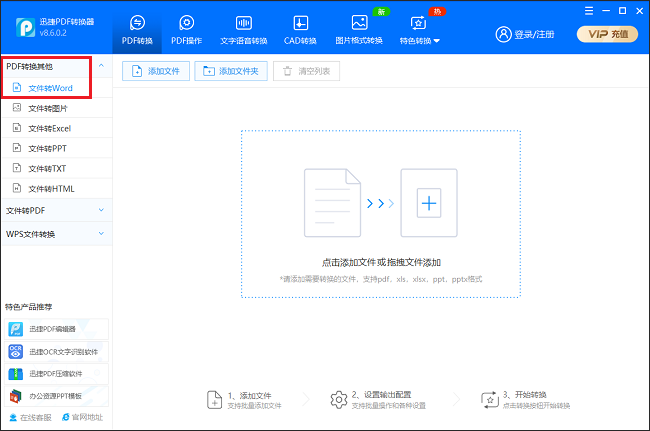Click the 添加文件夹 button
The width and height of the screenshot is (650, 431).
tap(231, 71)
